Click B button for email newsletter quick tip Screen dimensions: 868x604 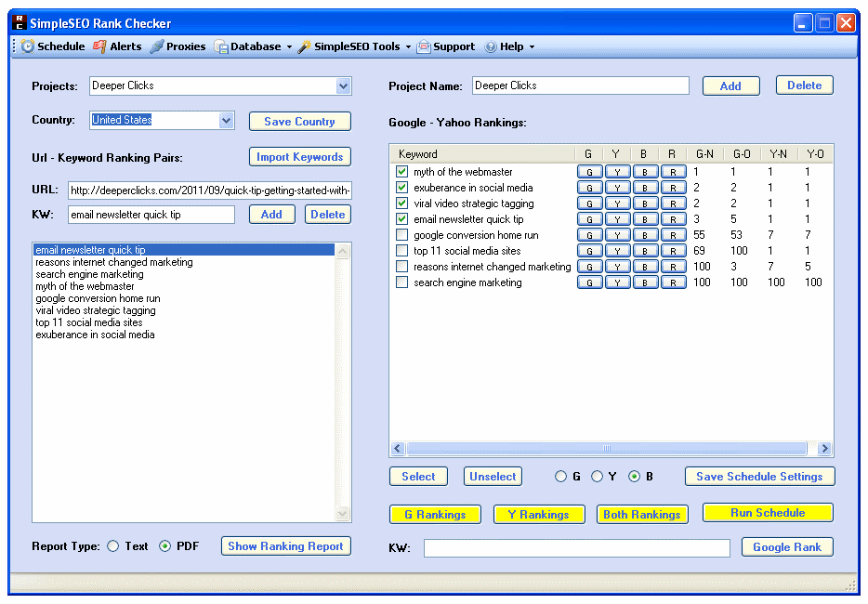click(x=645, y=220)
